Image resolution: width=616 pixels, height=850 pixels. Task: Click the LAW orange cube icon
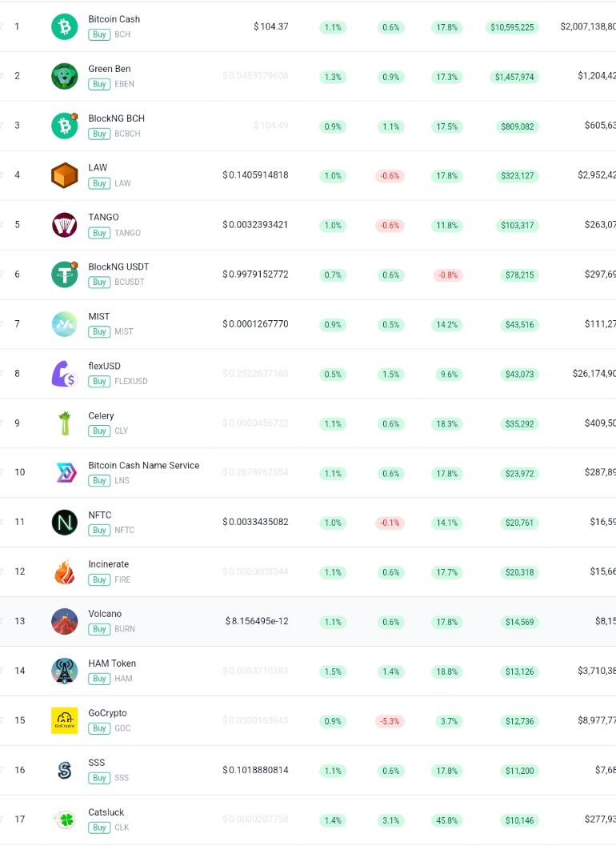pyautogui.click(x=65, y=175)
